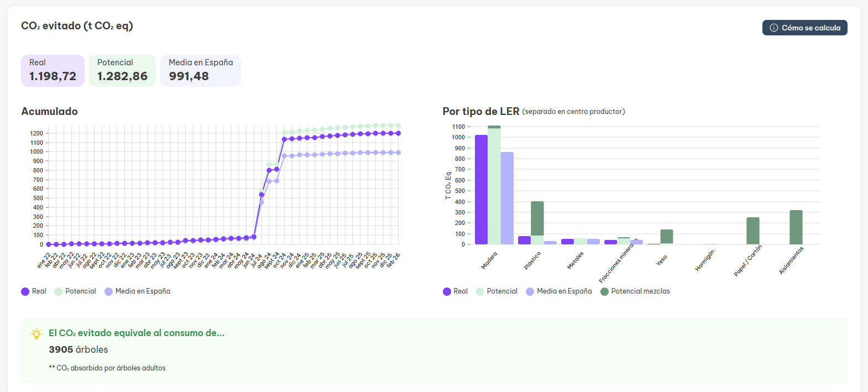Select the Media en España 991,48 card
Screen dimensions: 868x392
tap(200, 71)
